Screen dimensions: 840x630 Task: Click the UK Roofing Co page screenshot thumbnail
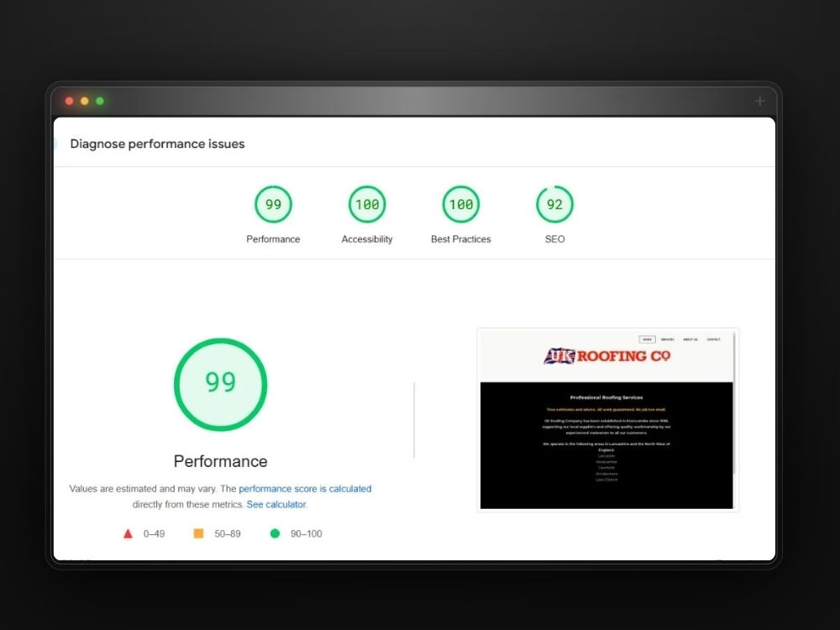[607, 419]
